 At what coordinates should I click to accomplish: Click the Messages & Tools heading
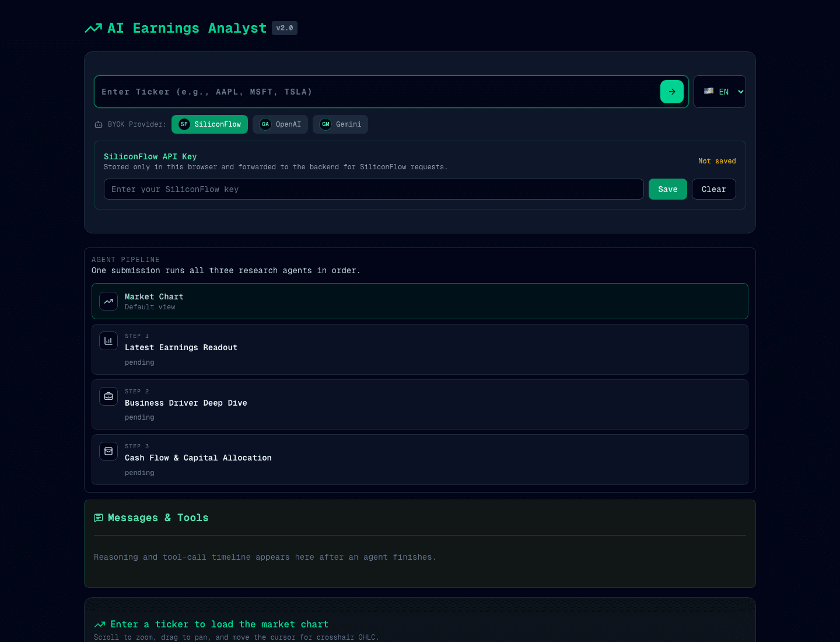coord(158,518)
